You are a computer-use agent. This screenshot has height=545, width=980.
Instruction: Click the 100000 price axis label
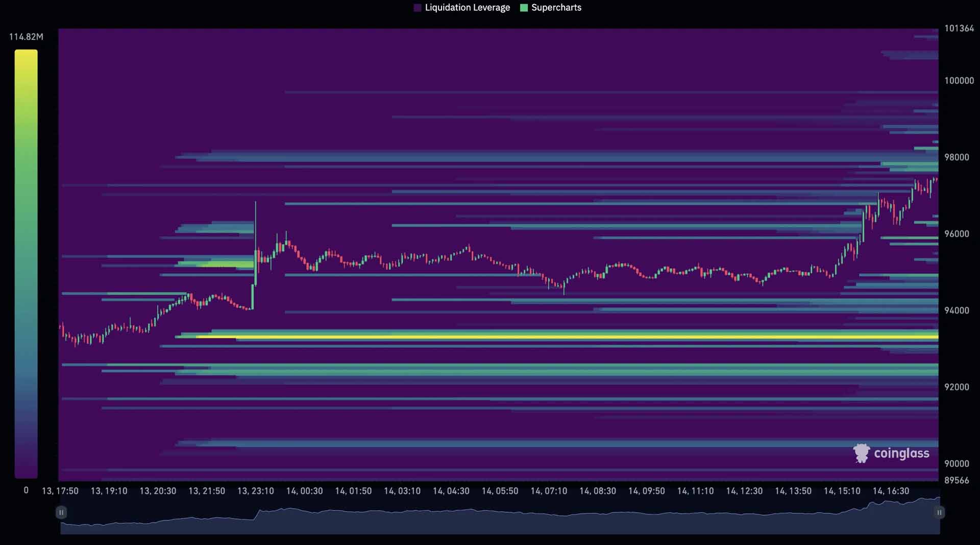[959, 81]
